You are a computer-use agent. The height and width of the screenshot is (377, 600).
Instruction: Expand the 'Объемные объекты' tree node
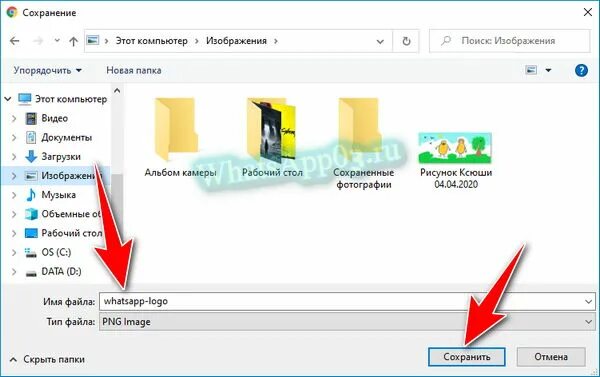[x=14, y=214]
